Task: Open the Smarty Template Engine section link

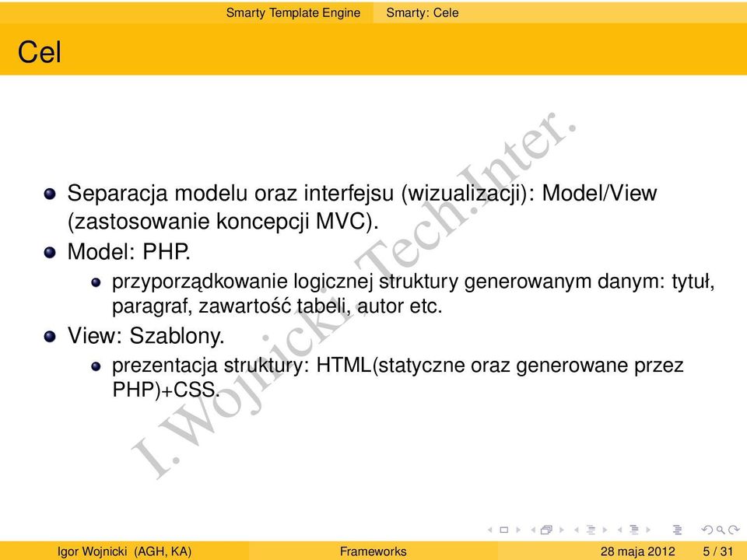Action: coord(293,12)
